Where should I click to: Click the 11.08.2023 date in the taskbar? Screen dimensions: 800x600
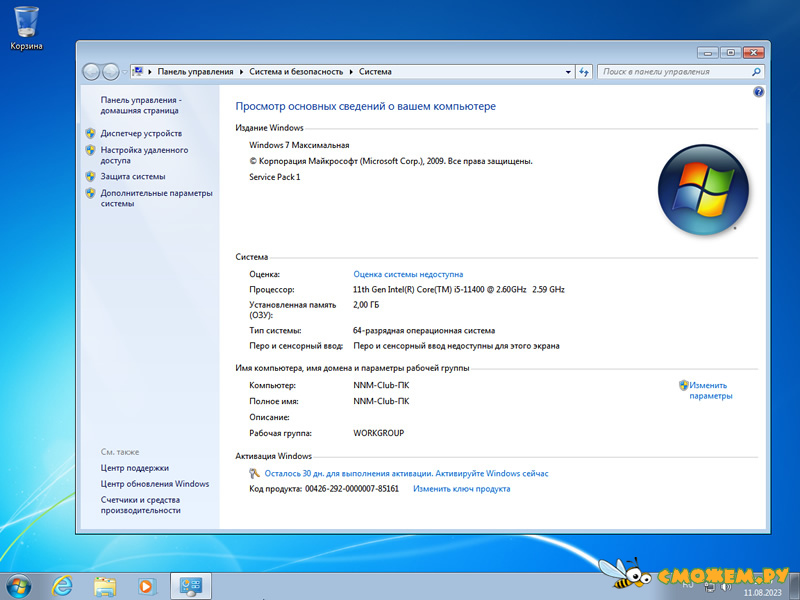(x=762, y=592)
